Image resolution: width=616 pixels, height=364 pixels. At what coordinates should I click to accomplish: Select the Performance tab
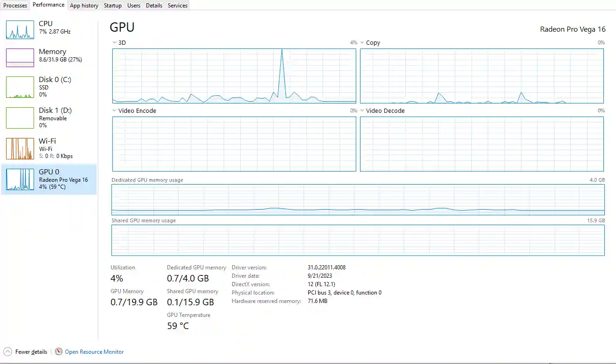(x=48, y=5)
